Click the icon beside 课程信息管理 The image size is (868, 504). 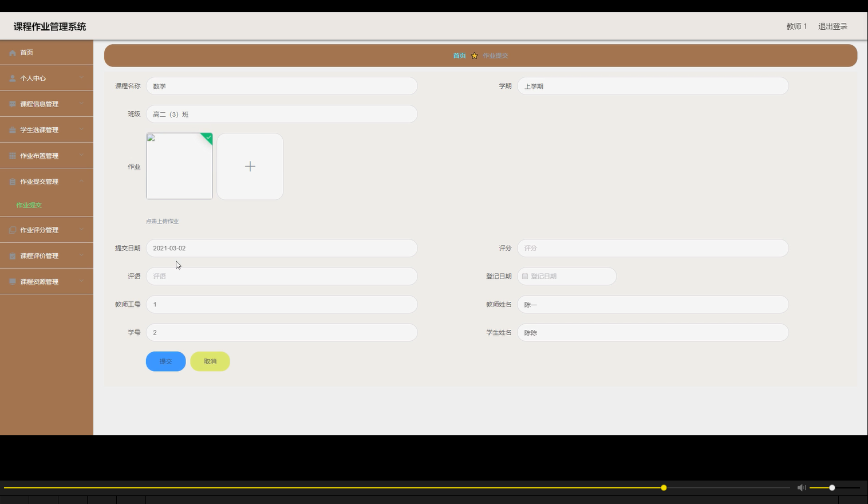tap(13, 104)
